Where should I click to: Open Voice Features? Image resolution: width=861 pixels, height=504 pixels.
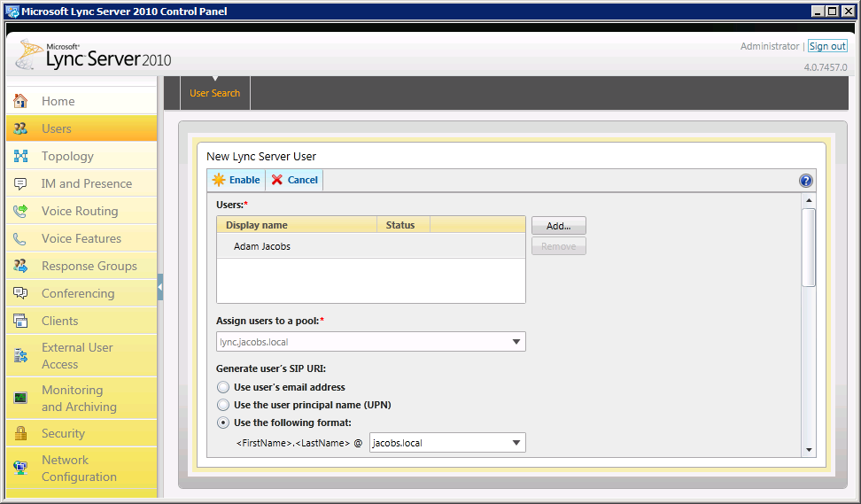[x=81, y=238]
